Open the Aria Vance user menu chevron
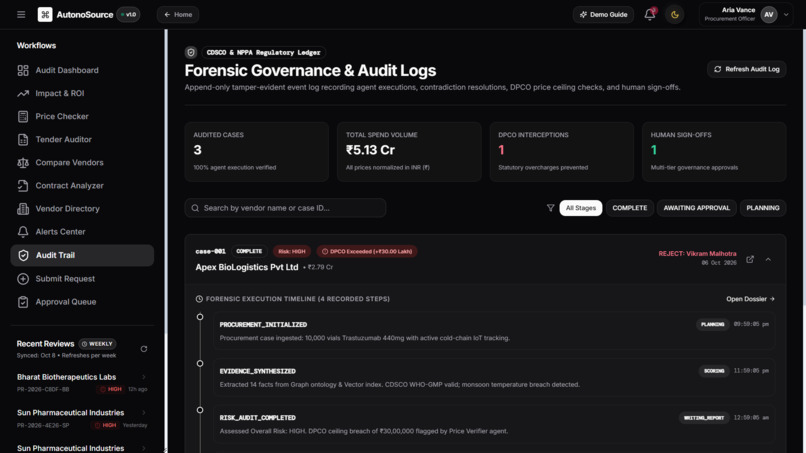Screen dimensions: 806x453 pos(786,14)
